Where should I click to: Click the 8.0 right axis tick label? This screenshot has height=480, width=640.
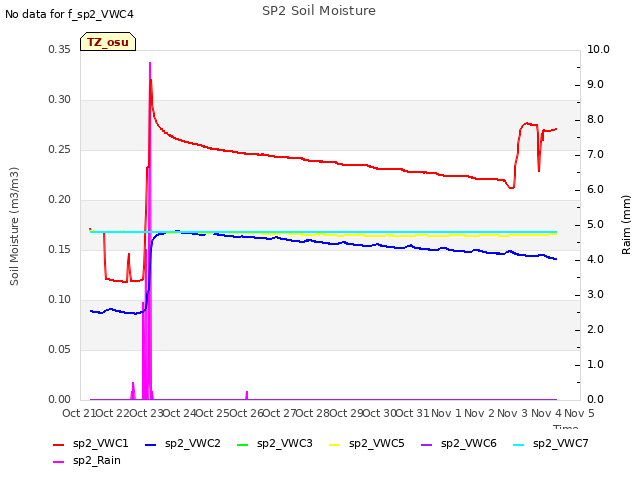pos(596,120)
